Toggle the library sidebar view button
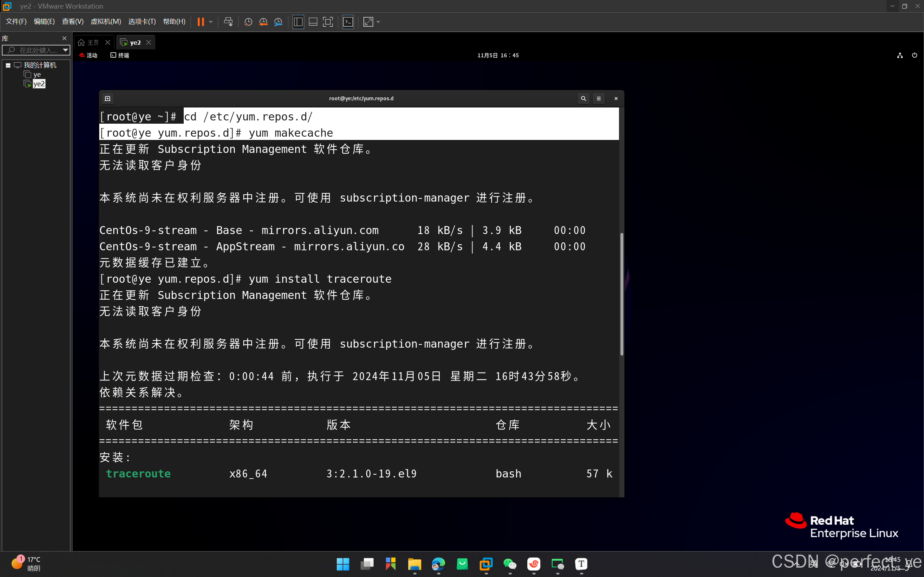924x577 pixels. (298, 22)
